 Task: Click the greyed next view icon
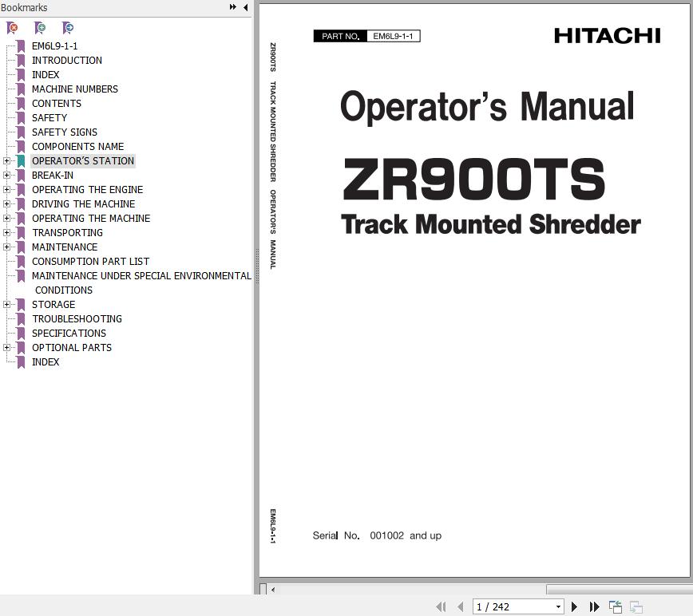point(636,606)
